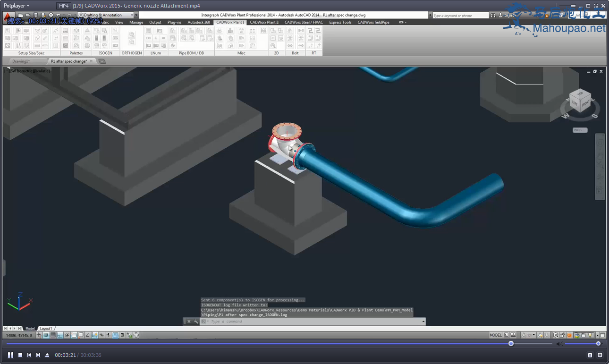Click the Clean Screen status icon
This screenshot has width=609, height=364.
(602, 335)
